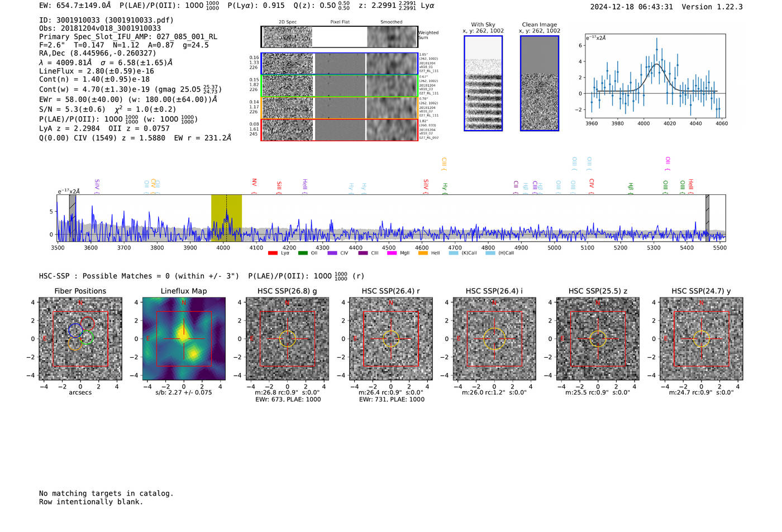Click the hatched gray band near 5460Å
782x532 pixels.
[x=707, y=218]
